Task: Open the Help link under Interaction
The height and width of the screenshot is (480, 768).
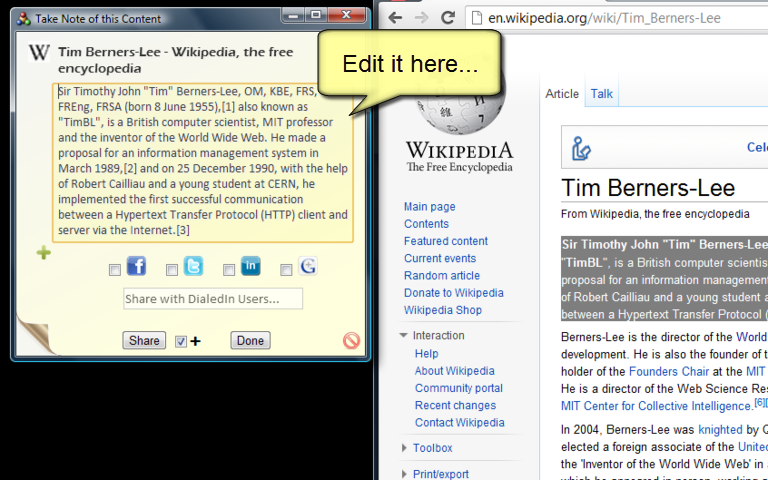Action: pyautogui.click(x=427, y=354)
